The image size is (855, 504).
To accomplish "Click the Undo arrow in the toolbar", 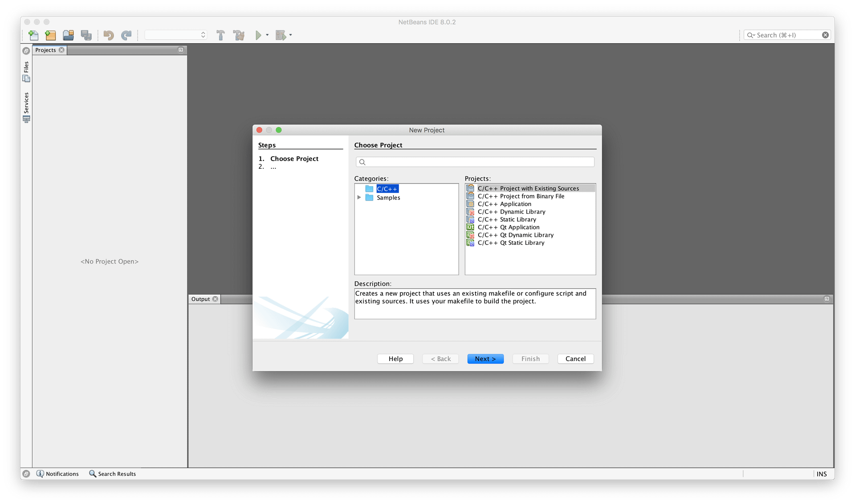I will [108, 35].
